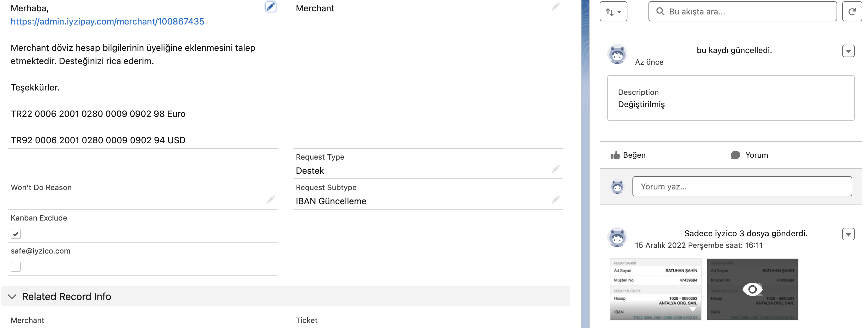
Task: Collapse the Related Record Info section
Action: point(12,297)
